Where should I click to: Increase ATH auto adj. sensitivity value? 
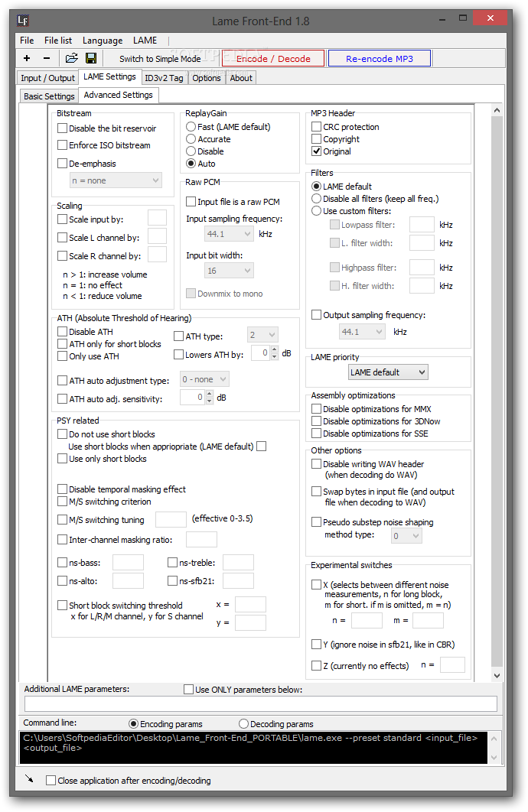pos(210,394)
